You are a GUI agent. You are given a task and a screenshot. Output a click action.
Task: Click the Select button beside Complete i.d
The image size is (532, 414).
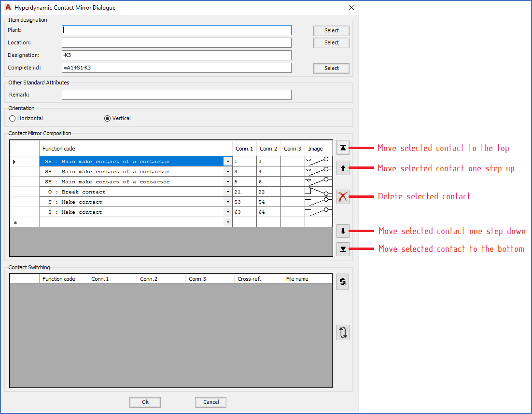(331, 68)
